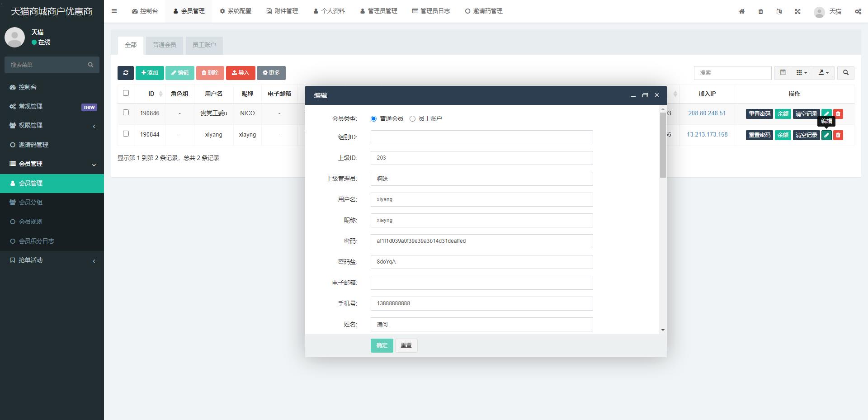Open the columns grid dropdown
Viewport: 868px width, 420px height.
[x=802, y=73]
